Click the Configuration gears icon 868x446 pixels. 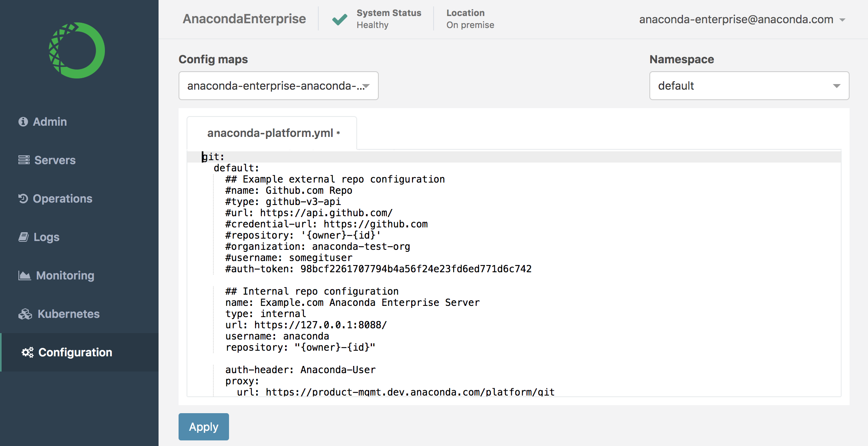pyautogui.click(x=28, y=352)
